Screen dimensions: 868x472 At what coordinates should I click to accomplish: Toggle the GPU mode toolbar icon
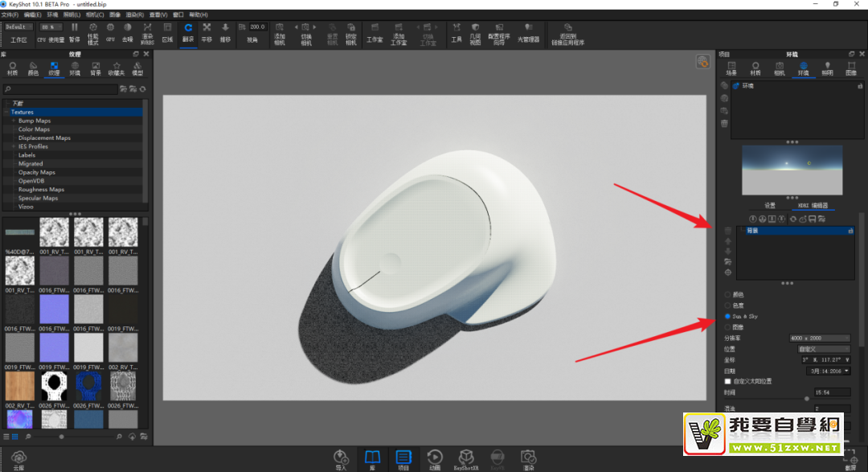(110, 33)
